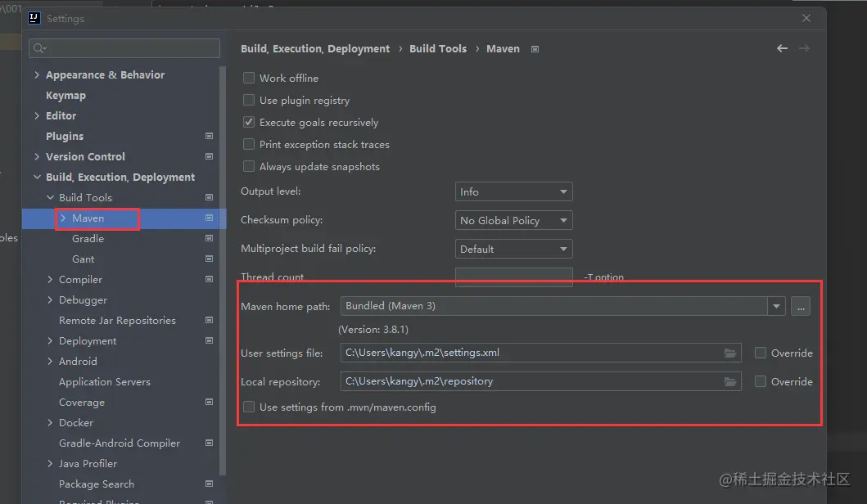Click the User settings file path field

pyautogui.click(x=541, y=353)
